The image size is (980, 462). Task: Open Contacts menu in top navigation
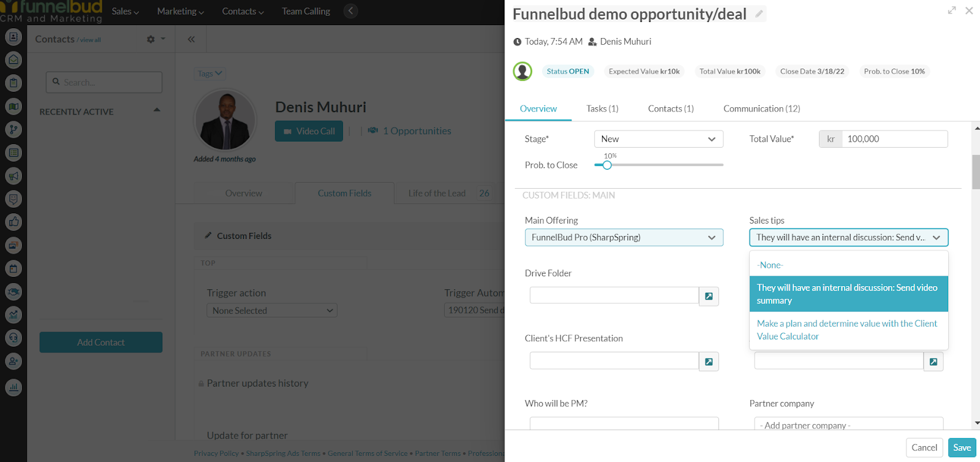tap(243, 11)
